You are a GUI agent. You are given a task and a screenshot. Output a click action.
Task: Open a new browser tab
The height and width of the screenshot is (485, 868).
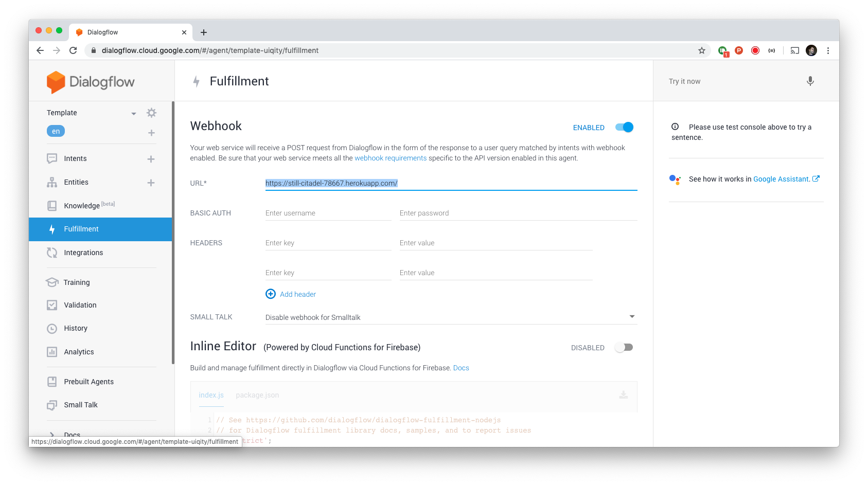(x=204, y=32)
